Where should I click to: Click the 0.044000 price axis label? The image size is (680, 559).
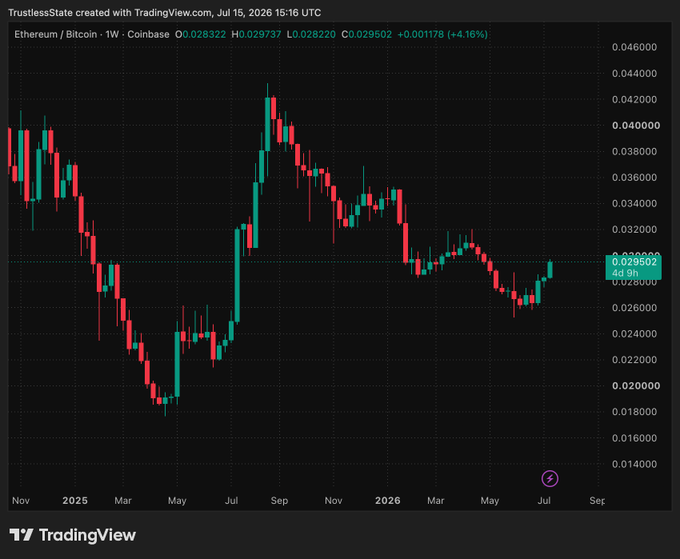(x=634, y=73)
